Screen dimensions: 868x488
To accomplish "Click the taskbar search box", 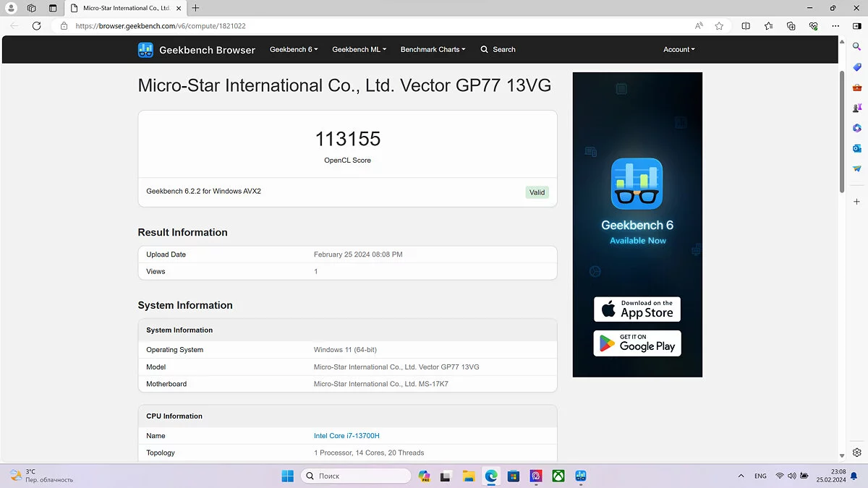I will [355, 476].
